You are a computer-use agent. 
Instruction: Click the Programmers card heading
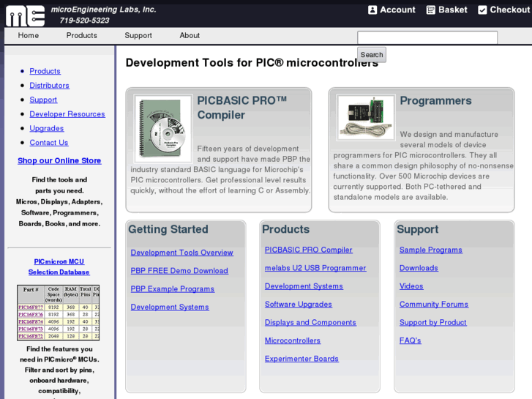pos(435,100)
